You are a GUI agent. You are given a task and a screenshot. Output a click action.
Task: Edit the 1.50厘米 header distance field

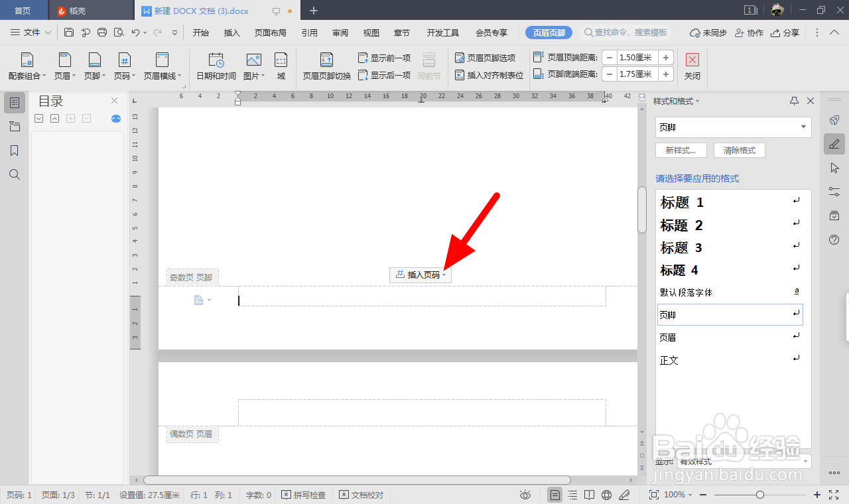pyautogui.click(x=637, y=58)
